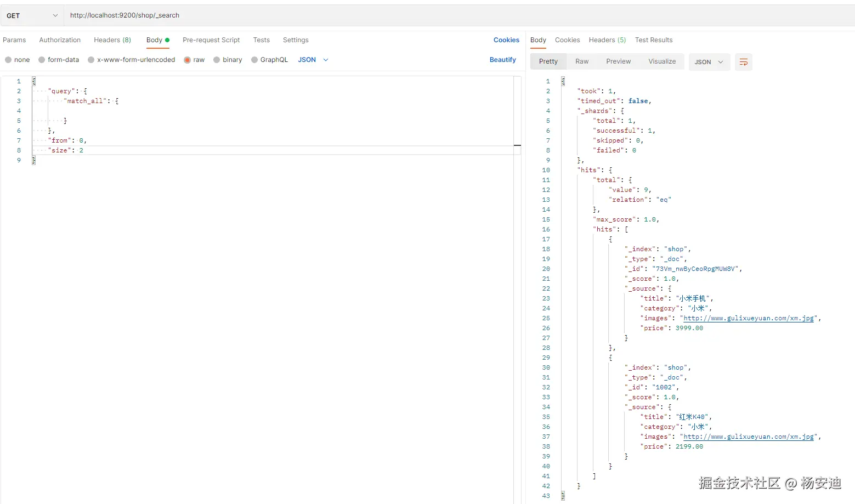This screenshot has height=504, width=855.
Task: Open the Test Results tab
Action: point(654,40)
